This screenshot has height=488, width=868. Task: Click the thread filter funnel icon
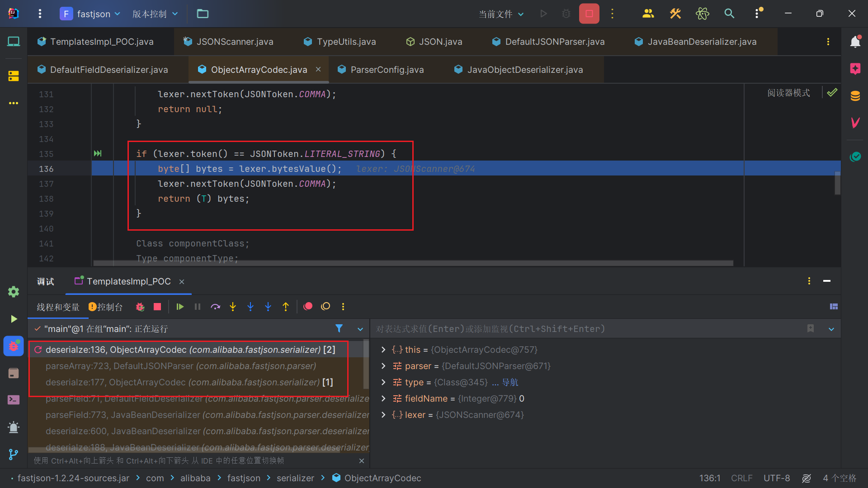pyautogui.click(x=339, y=329)
